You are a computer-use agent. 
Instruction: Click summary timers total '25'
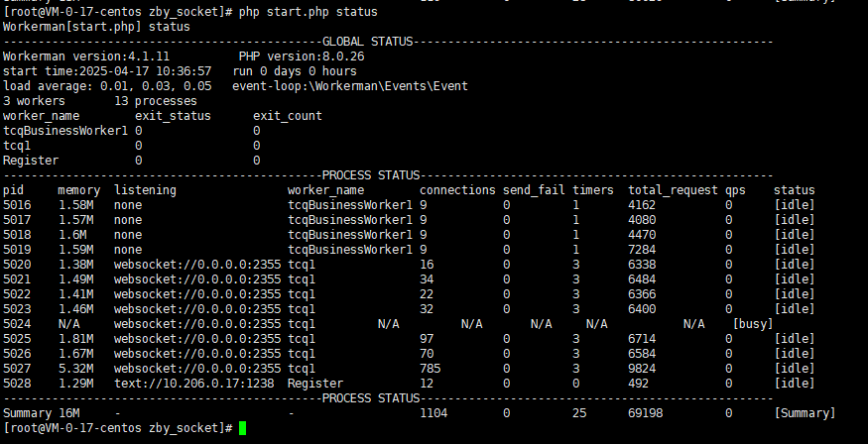click(579, 413)
